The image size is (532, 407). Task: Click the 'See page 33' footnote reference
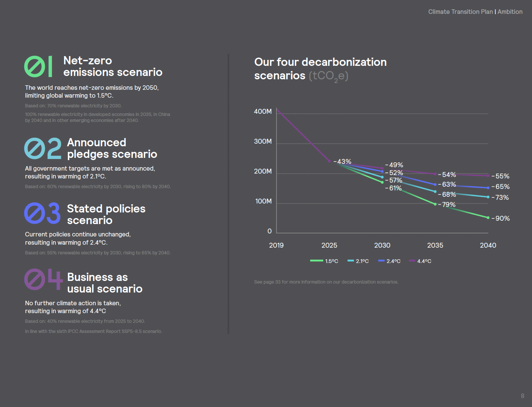326,282
